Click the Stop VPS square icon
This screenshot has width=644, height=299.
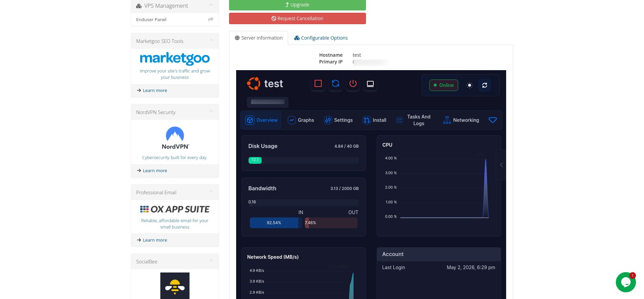(318, 84)
